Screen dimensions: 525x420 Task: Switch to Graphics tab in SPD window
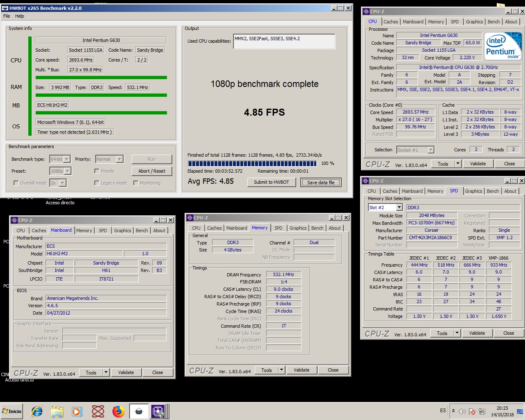tap(473, 191)
